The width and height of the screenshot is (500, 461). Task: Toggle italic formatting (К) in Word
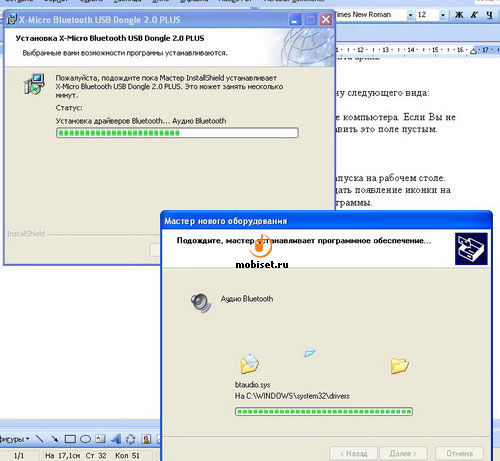pyautogui.click(x=474, y=15)
